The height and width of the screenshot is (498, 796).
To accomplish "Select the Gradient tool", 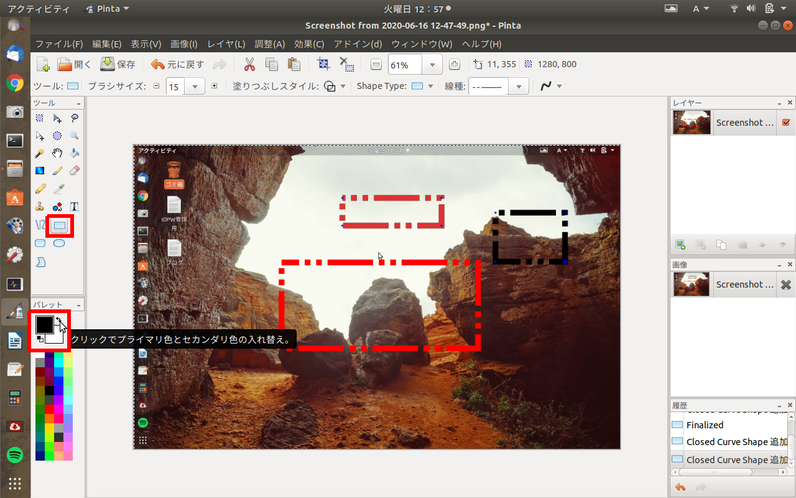I will pyautogui.click(x=40, y=171).
